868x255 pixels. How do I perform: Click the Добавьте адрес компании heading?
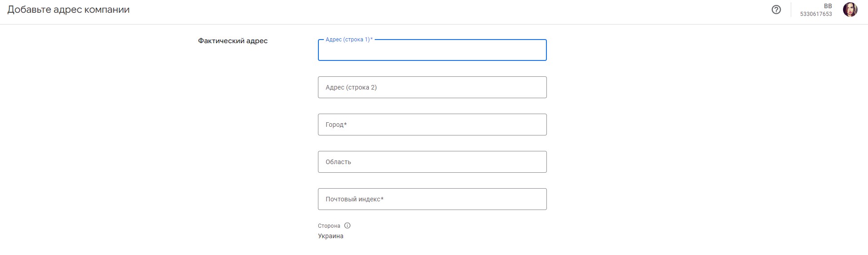pyautogui.click(x=69, y=10)
